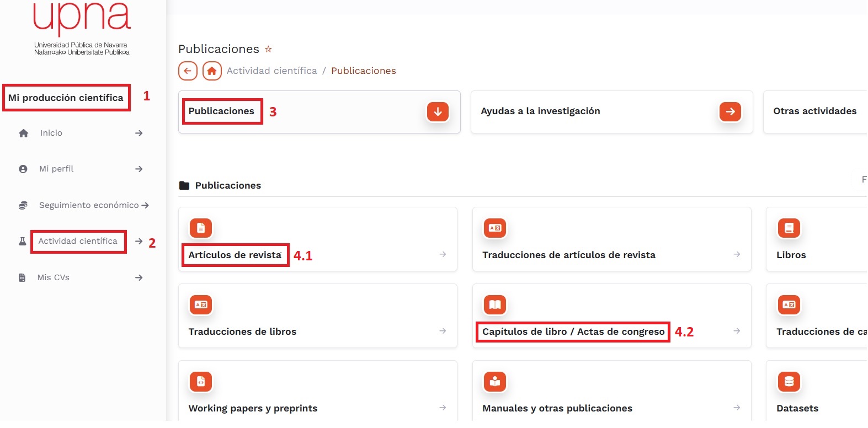Click the Datasets database icon
The height and width of the screenshot is (428, 868).
click(x=789, y=382)
